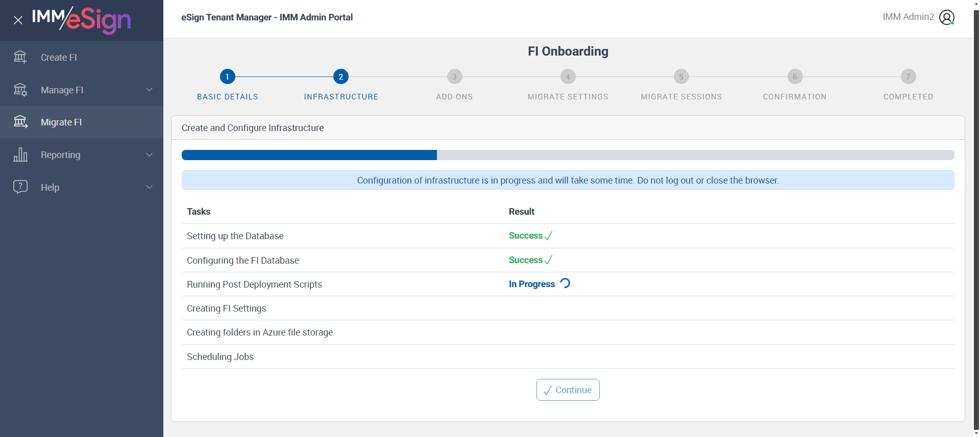This screenshot has height=437, width=980.
Task: Expand the Help submenu chevron
Action: [150, 187]
